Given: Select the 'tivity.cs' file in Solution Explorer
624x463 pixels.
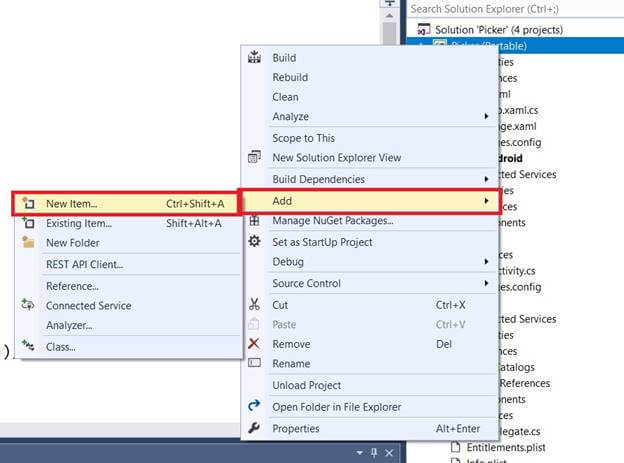Looking at the screenshot, I should point(517,271).
